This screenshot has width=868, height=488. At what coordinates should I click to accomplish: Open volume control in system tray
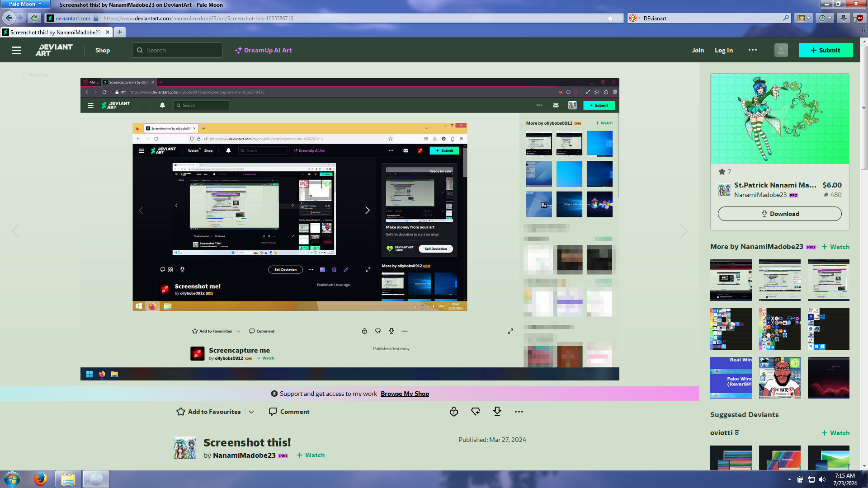(822, 479)
